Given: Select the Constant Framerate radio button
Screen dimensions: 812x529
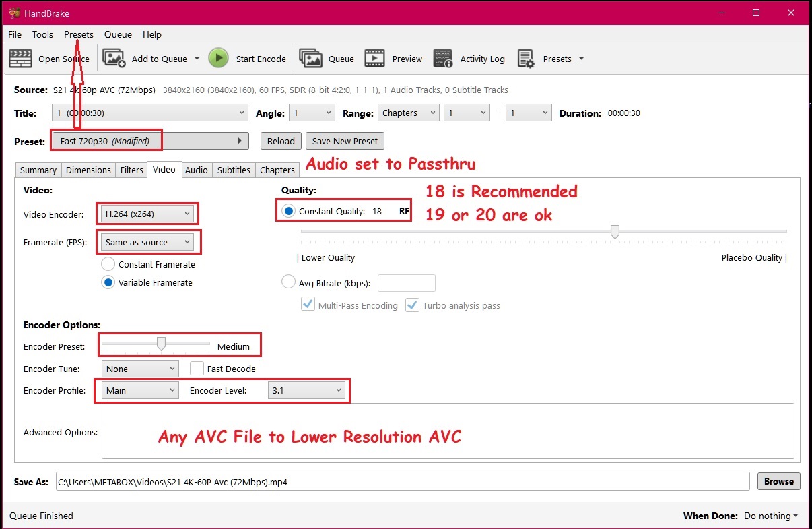Looking at the screenshot, I should click(x=108, y=264).
